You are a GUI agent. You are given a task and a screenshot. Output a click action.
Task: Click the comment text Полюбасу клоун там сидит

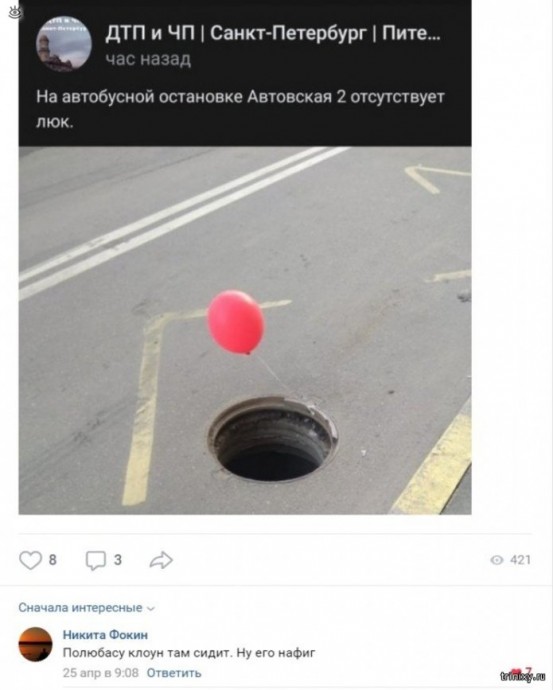click(189, 653)
